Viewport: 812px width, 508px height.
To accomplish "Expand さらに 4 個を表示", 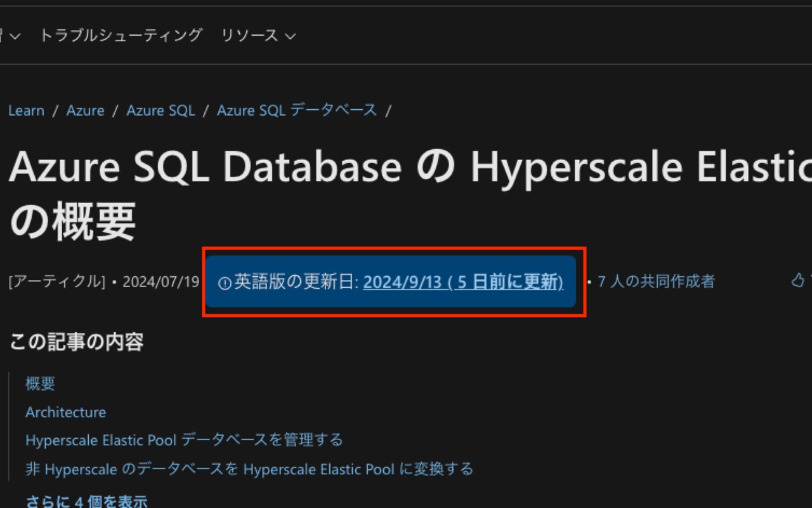I will [86, 501].
